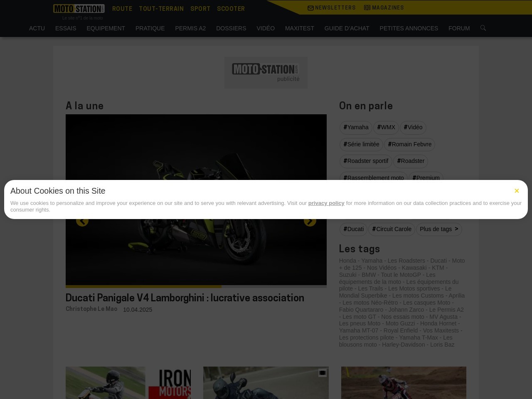Select the #Romain Febvre tag
Image resolution: width=532 pixels, height=399 pixels.
pyautogui.click(x=409, y=145)
